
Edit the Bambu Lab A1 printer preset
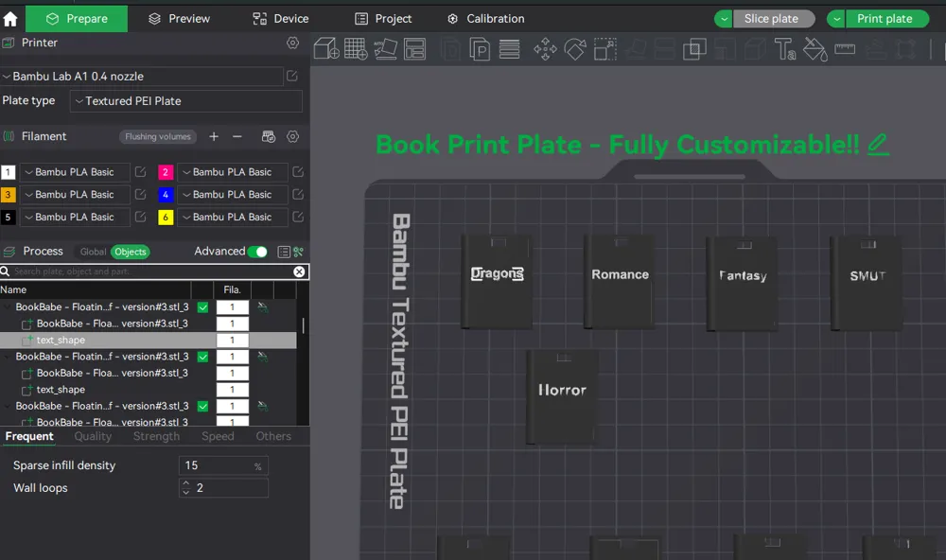[x=292, y=76]
